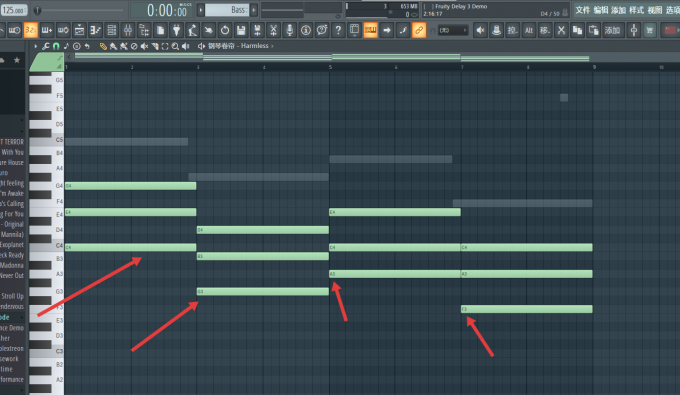Click the Alt toolbar button

529,30
